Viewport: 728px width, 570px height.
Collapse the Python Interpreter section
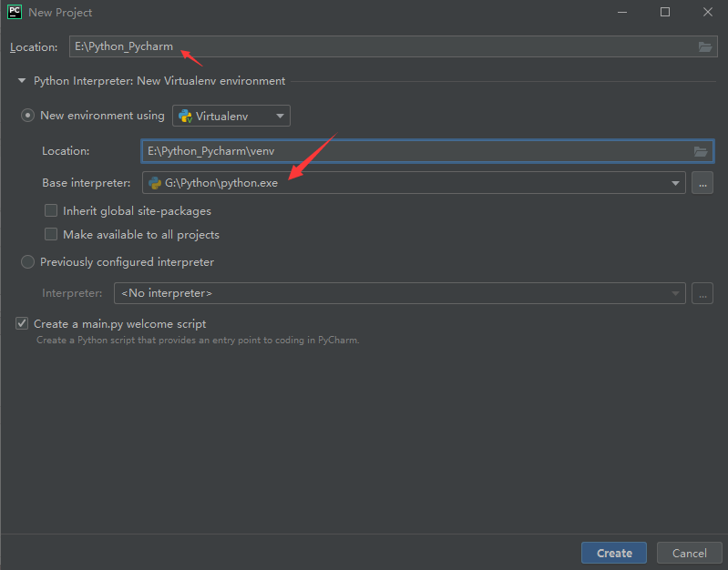point(21,81)
